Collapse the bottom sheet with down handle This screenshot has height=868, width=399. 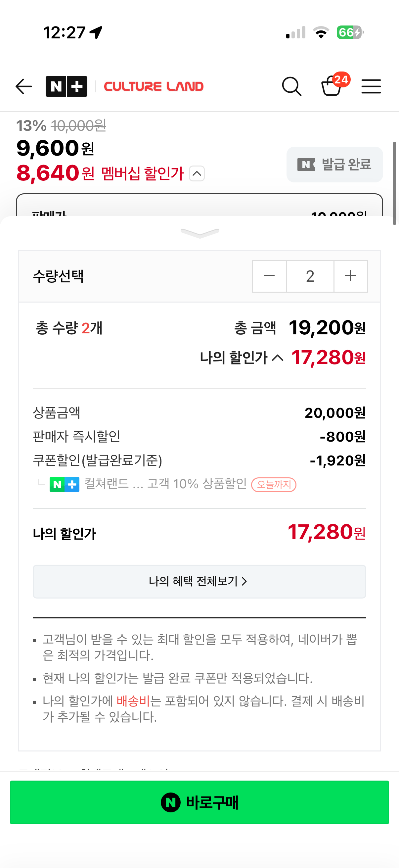tap(200, 233)
